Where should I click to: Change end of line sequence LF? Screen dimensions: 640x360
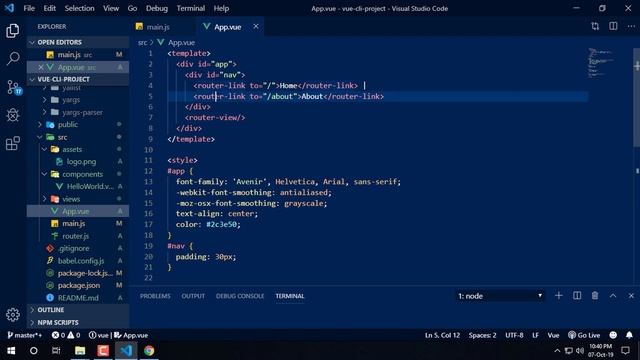click(x=535, y=335)
